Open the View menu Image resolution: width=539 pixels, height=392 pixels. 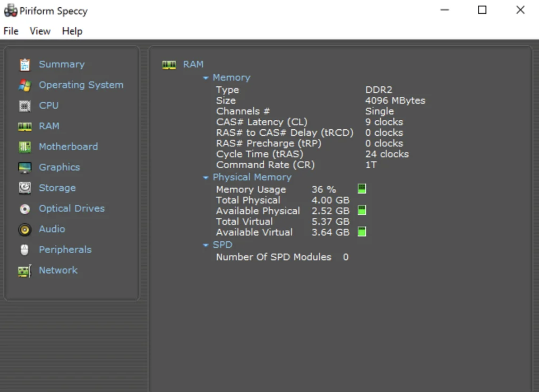40,31
